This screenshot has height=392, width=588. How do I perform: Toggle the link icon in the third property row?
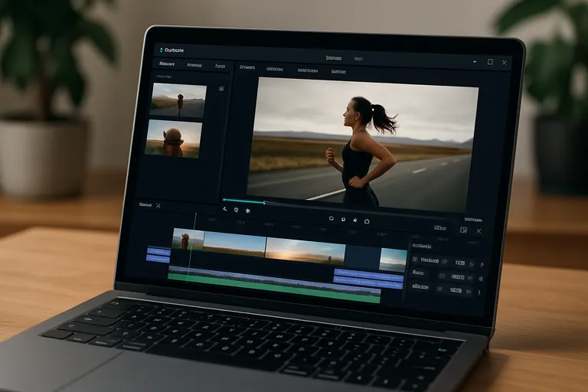pyautogui.click(x=440, y=289)
